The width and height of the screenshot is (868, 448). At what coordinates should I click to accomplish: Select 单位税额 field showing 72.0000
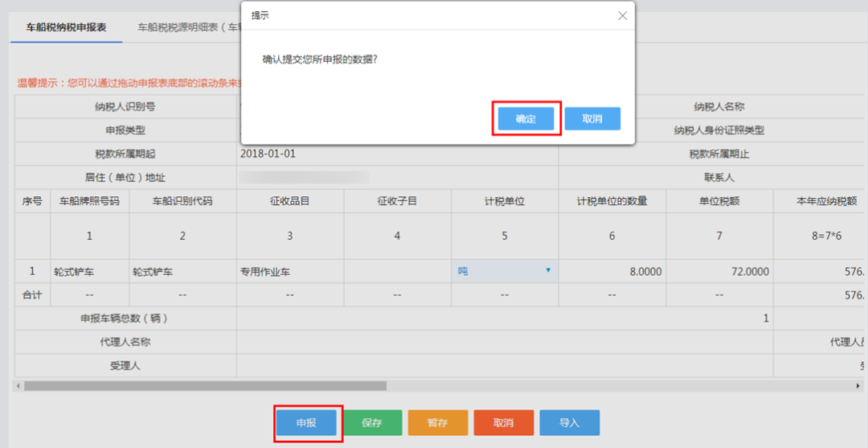719,272
